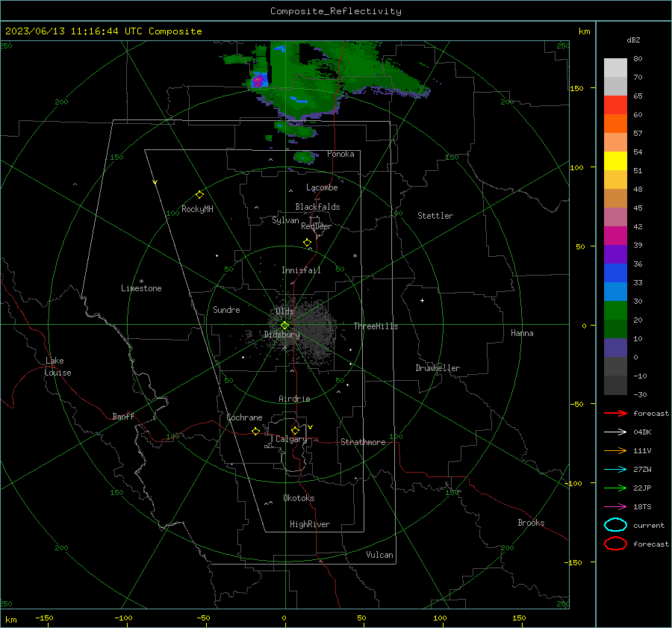Click the Lacombe city label
Image resolution: width=672 pixels, height=628 pixels.
pyautogui.click(x=322, y=187)
